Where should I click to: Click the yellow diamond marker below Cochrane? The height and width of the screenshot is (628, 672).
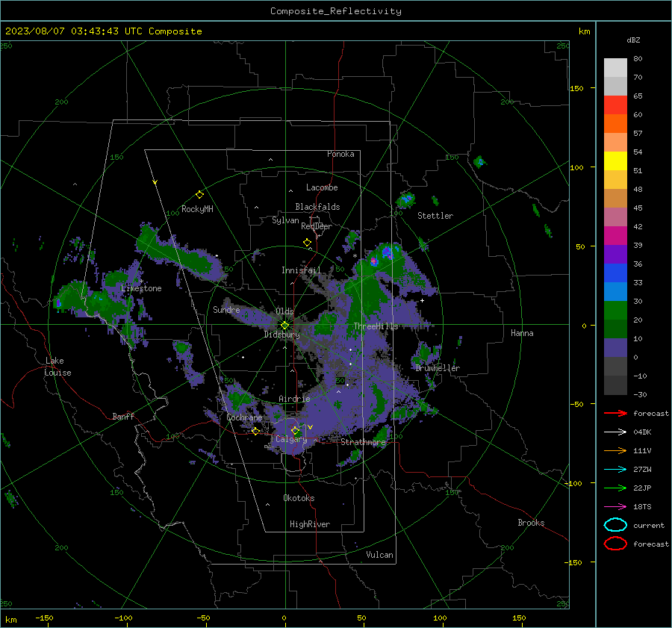pyautogui.click(x=255, y=431)
